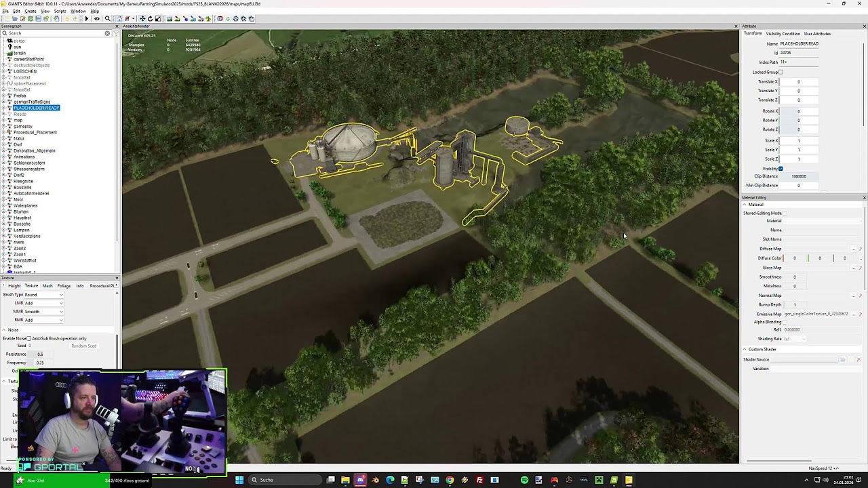The height and width of the screenshot is (488, 868).
Task: Open Spotify from the taskbar
Action: pos(524,480)
